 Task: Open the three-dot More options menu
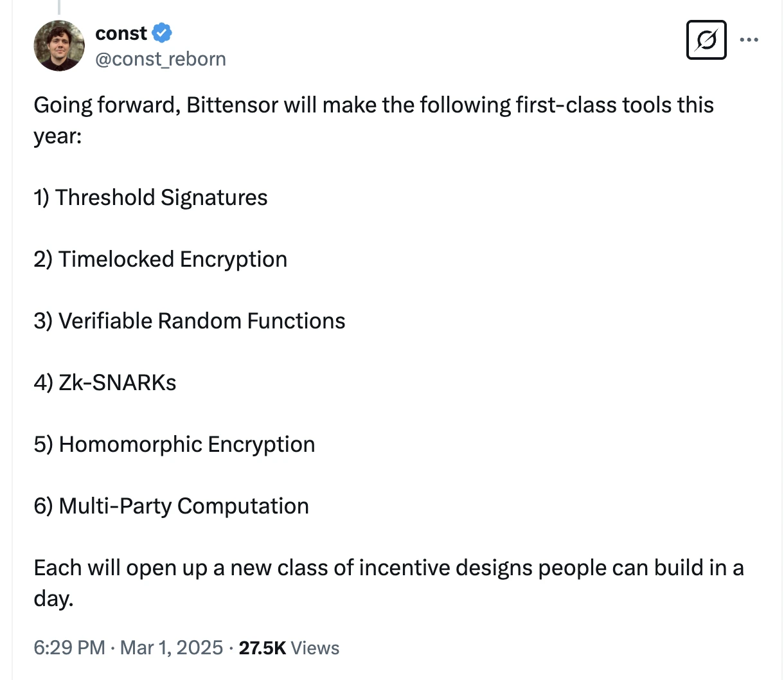pos(749,40)
